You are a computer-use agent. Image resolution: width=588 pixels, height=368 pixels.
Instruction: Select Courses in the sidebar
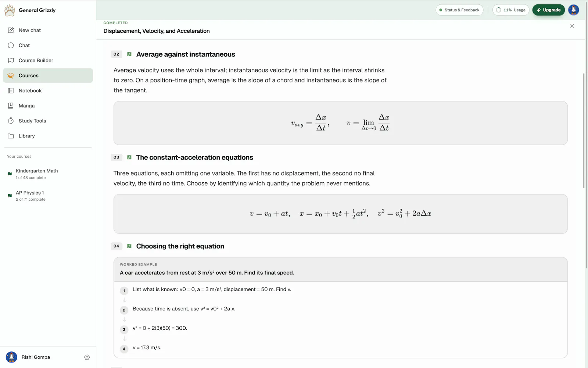48,75
